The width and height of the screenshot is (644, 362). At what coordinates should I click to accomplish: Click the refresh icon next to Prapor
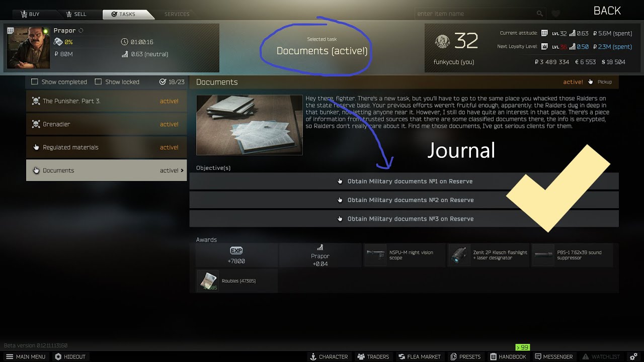tap(81, 31)
